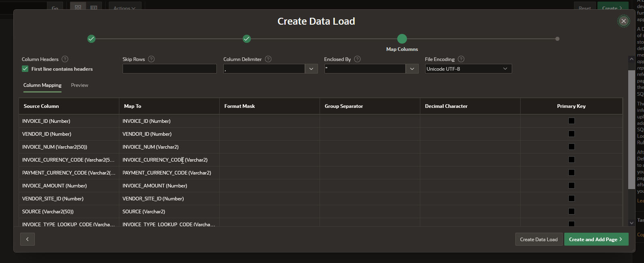
Task: Click the Column Delimiter text field
Action: (264, 69)
